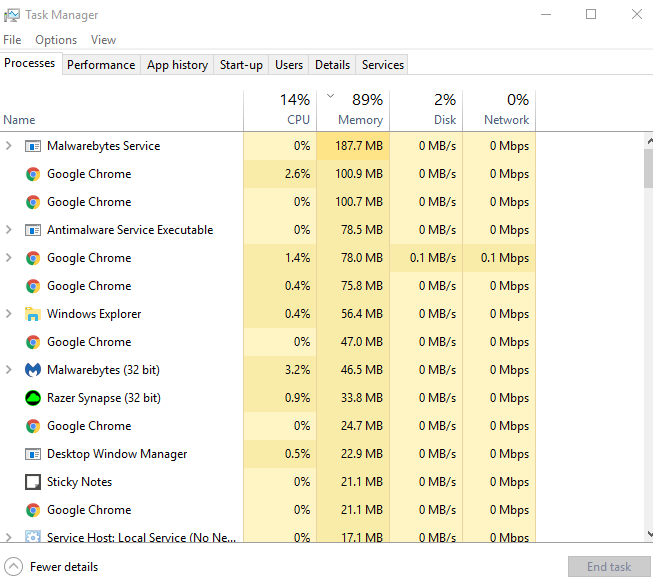Select the Razer Synapse (32 bit) row name
This screenshot has width=653, height=585.
tap(104, 398)
